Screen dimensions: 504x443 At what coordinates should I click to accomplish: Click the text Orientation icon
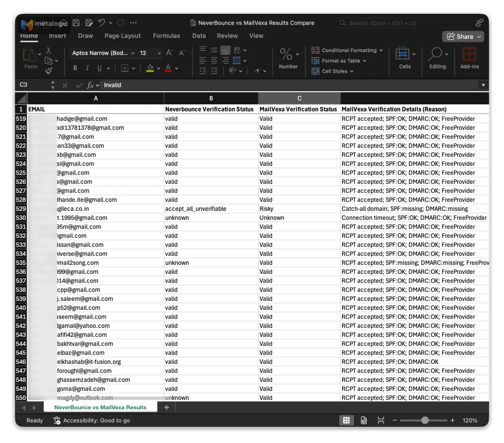232,71
